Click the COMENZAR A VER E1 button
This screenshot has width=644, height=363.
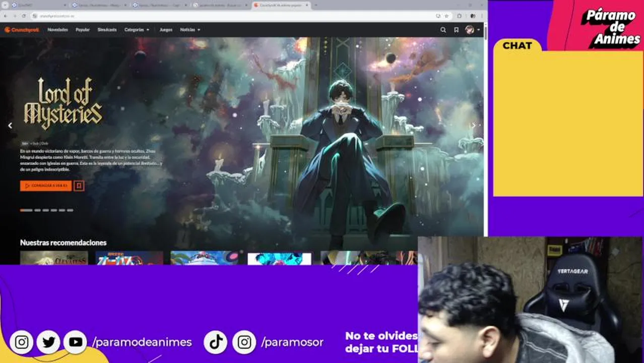pyautogui.click(x=46, y=186)
